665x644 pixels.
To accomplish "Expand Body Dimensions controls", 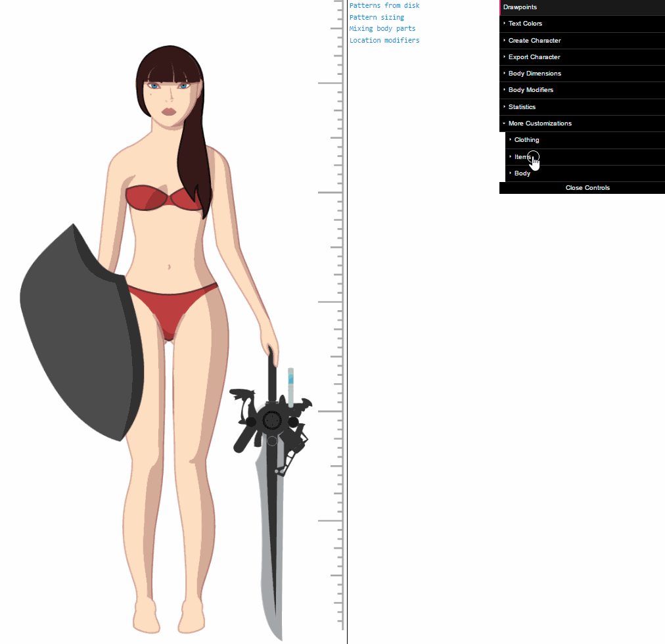I will coord(534,74).
